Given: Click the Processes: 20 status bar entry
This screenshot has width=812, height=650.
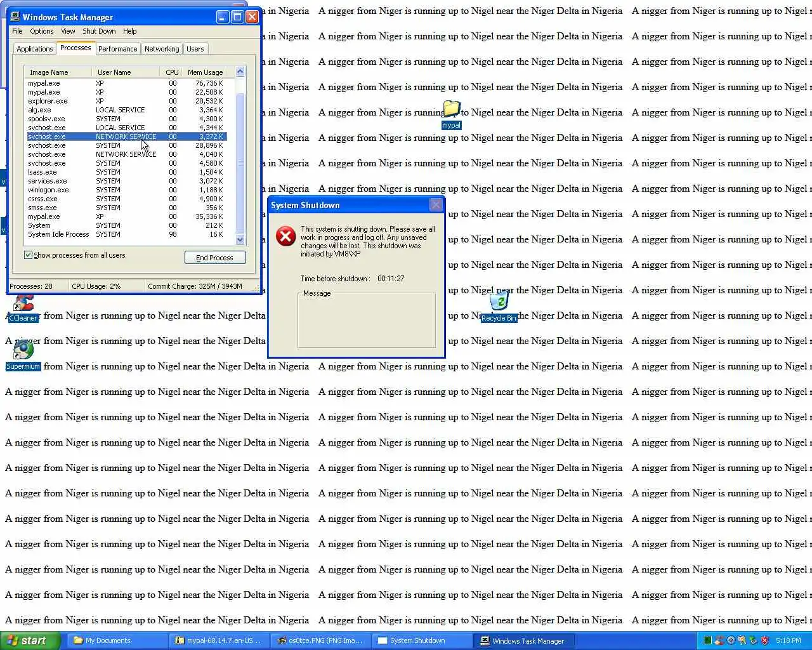Looking at the screenshot, I should [x=38, y=286].
